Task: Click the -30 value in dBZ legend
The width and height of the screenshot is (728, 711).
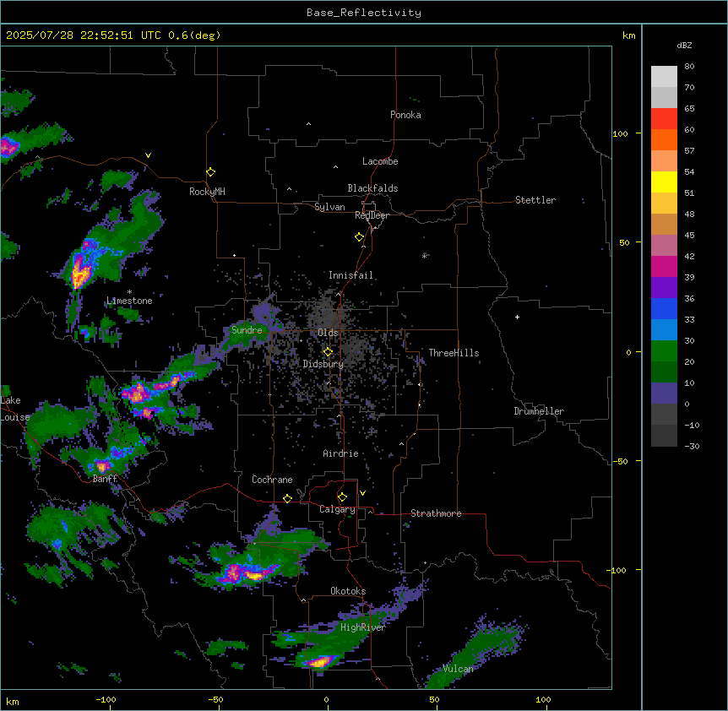Action: tap(692, 446)
